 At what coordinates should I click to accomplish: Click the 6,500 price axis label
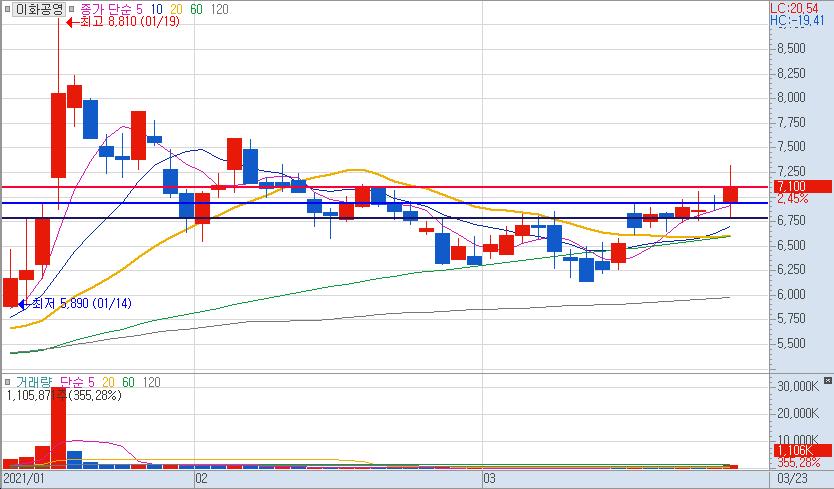click(x=791, y=245)
